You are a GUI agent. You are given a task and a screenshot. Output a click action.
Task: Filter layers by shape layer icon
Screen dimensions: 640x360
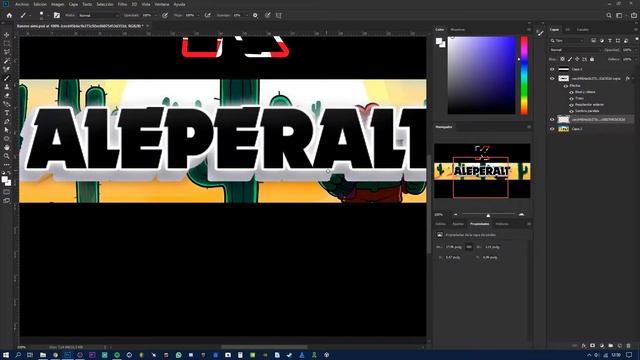[618, 40]
